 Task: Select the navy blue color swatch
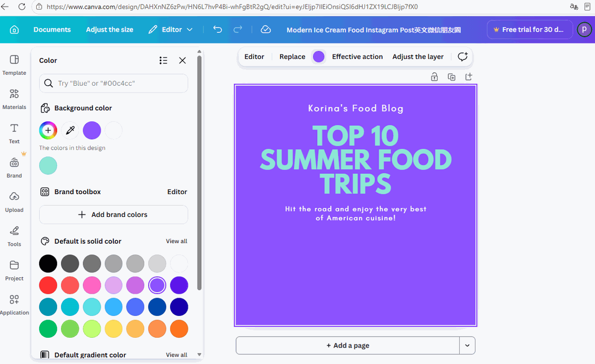(179, 307)
